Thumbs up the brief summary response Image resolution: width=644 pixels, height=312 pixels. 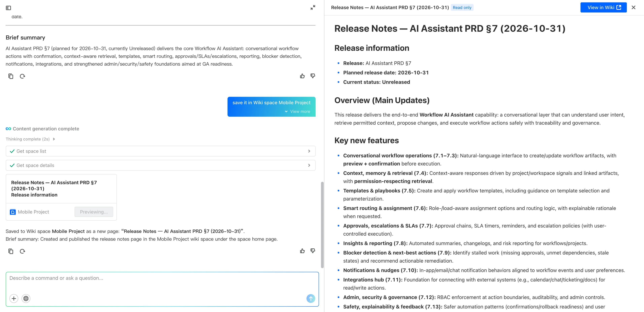302,76
